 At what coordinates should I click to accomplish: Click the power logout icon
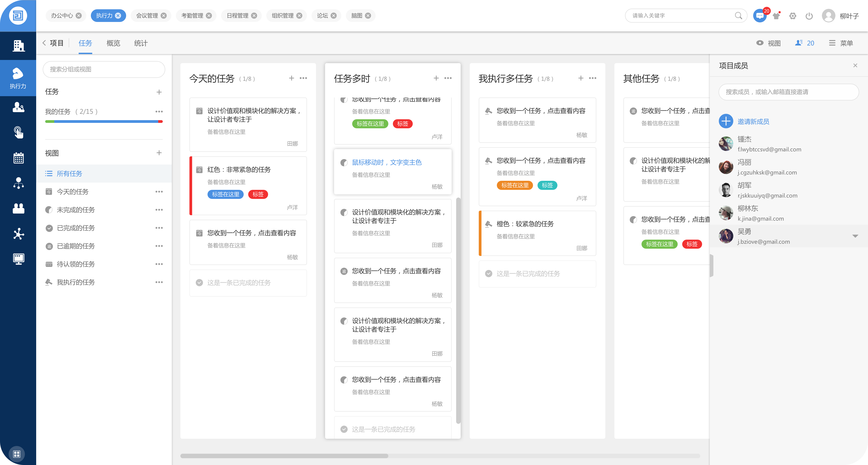pyautogui.click(x=809, y=16)
